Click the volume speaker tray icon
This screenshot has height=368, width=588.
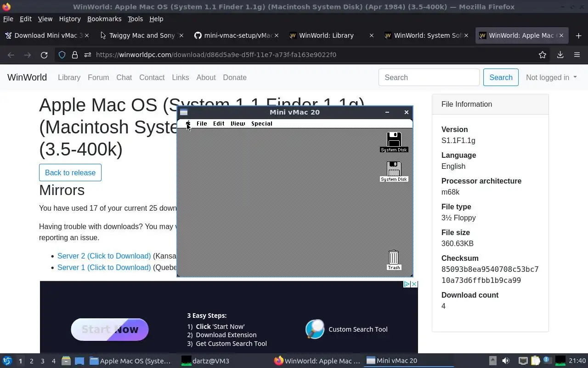(x=506, y=361)
